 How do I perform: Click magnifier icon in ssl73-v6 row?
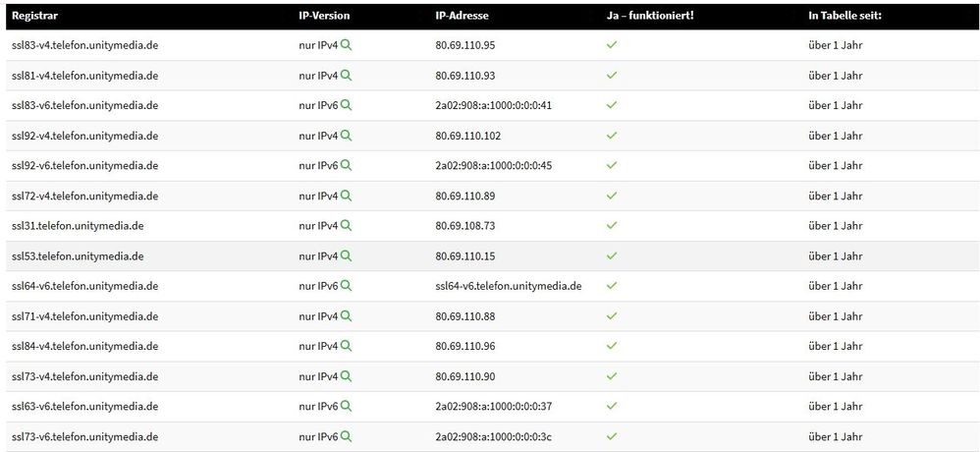click(346, 436)
